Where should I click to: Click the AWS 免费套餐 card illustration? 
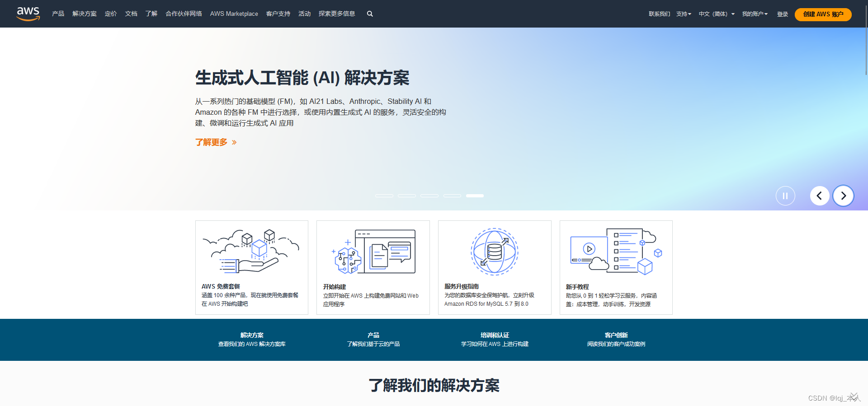[x=251, y=251]
